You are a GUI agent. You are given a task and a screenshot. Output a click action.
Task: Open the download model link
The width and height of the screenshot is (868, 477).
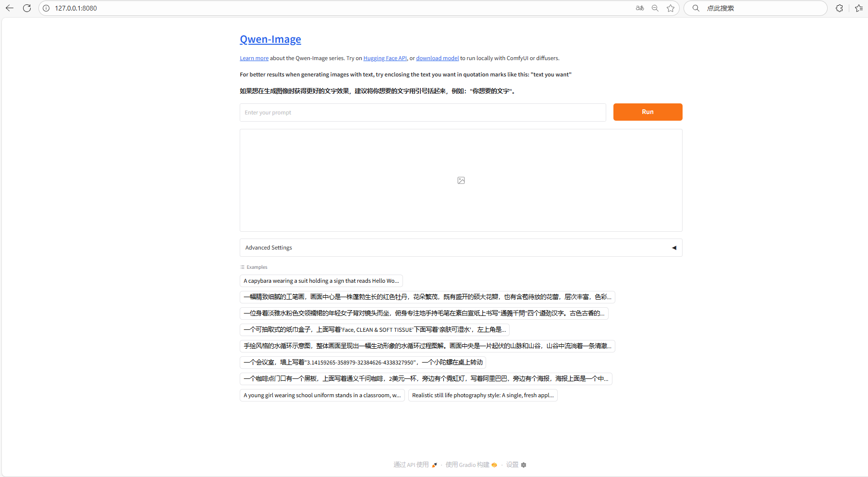click(x=437, y=58)
